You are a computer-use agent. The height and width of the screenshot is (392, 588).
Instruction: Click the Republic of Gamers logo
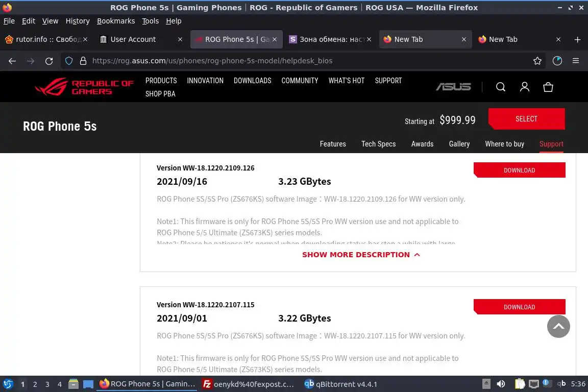[84, 87]
